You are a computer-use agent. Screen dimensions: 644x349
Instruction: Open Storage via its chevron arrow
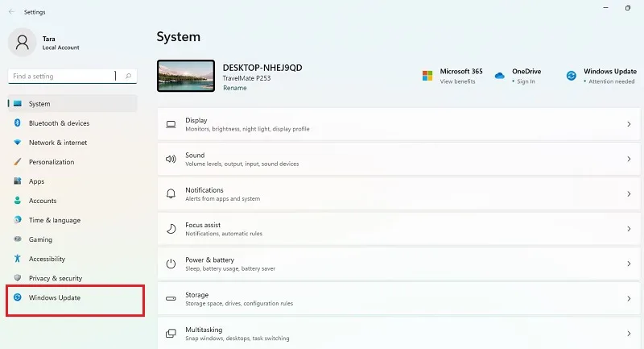(629, 298)
